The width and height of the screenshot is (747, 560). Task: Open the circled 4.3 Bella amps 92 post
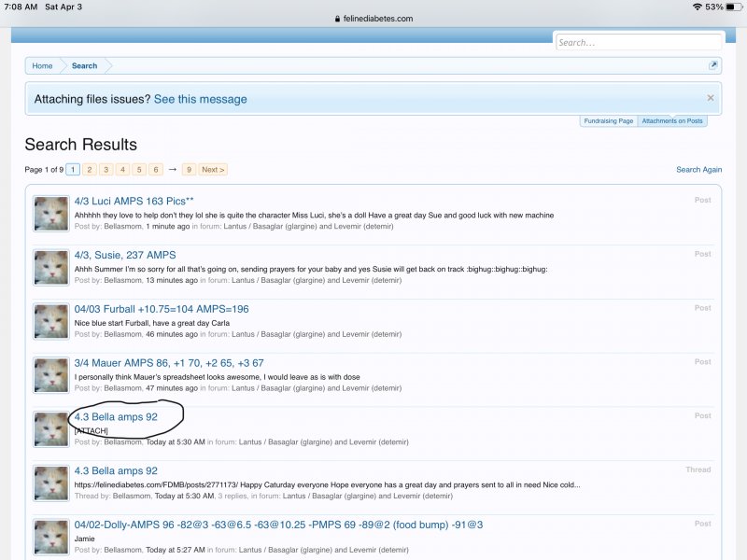116,417
